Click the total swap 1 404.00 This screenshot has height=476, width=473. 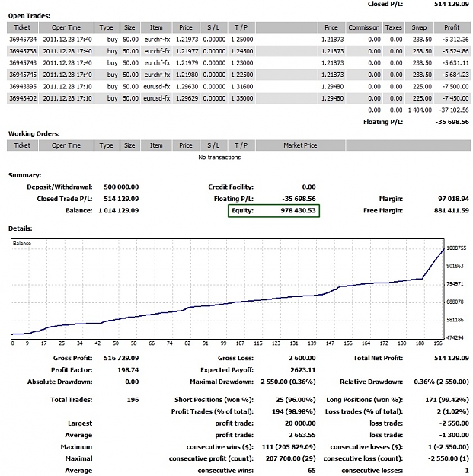[420, 110]
